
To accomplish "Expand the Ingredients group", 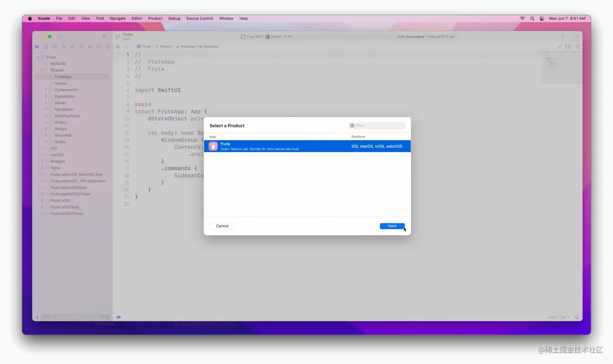I will point(46,96).
